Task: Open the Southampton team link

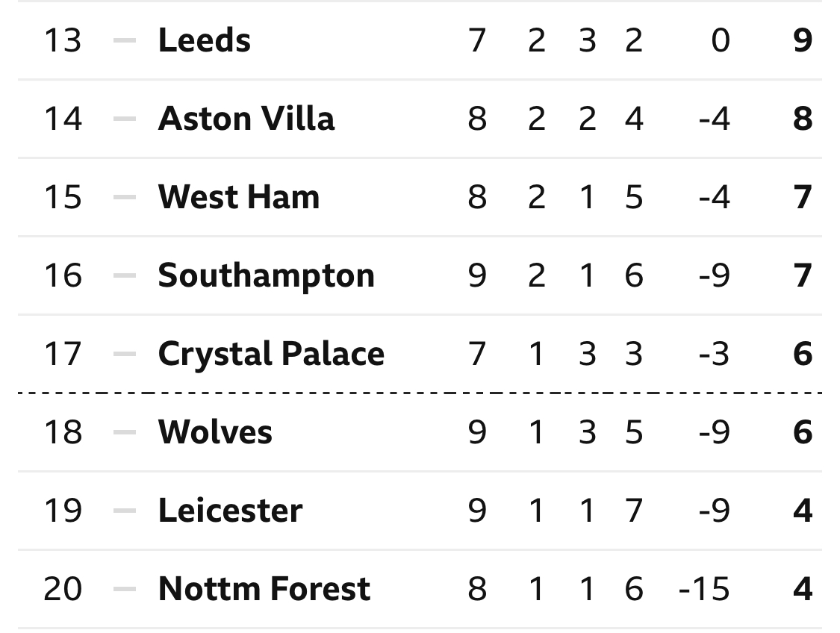Action: tap(267, 275)
